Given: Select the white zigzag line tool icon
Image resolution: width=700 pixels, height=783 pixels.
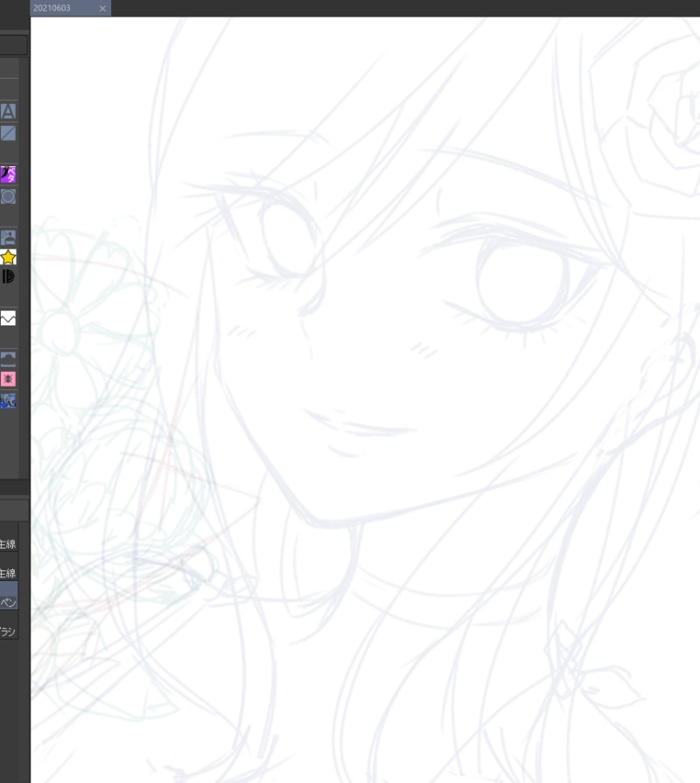Looking at the screenshot, I should [8, 318].
